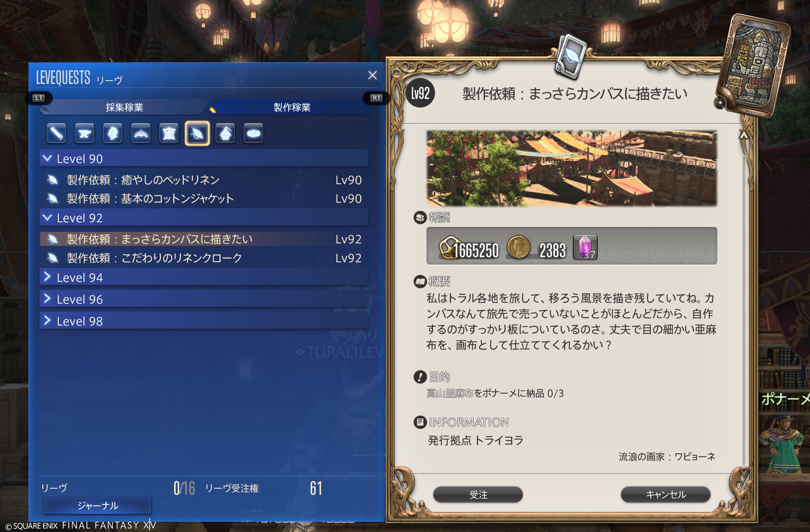Image resolution: width=810 pixels, height=532 pixels.
Task: Select the Weaver needle class icon
Action: (197, 133)
